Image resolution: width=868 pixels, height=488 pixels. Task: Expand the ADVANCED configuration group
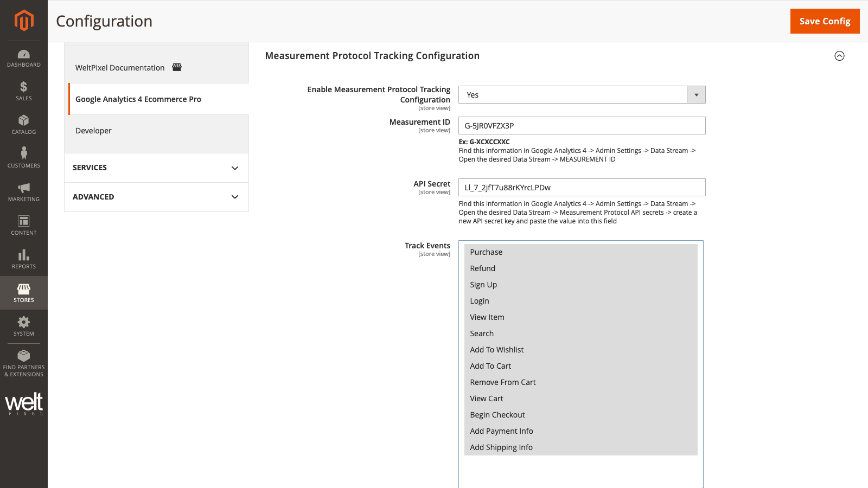pyautogui.click(x=156, y=197)
